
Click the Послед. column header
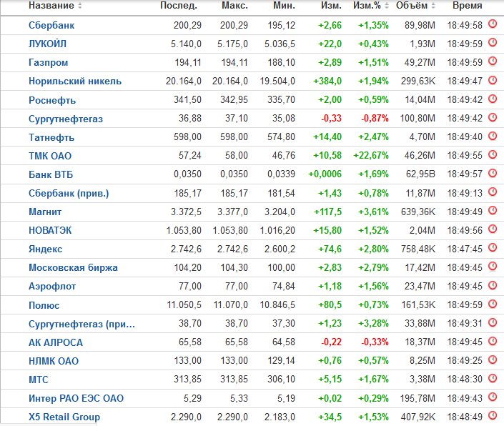click(x=179, y=6)
